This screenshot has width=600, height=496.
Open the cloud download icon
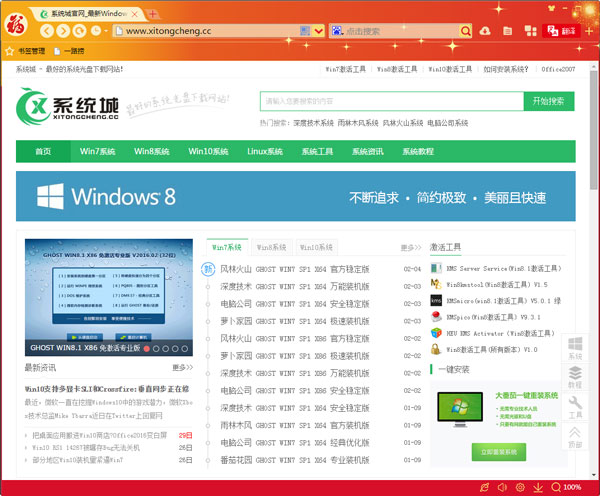click(x=485, y=31)
